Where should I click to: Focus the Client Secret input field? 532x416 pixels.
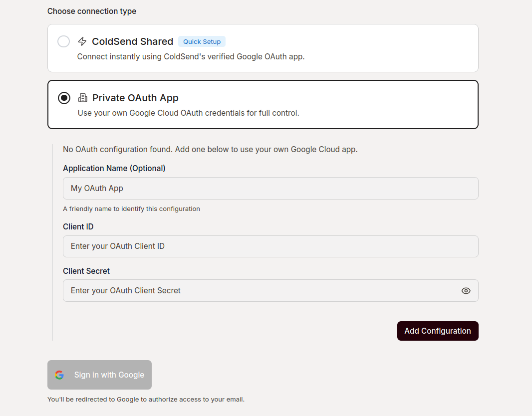tap(260, 291)
